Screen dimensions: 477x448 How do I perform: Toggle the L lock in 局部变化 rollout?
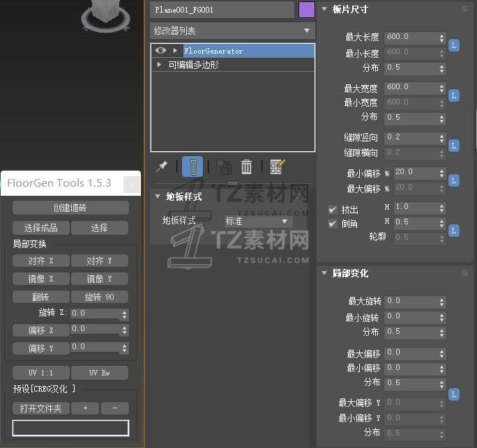454,394
